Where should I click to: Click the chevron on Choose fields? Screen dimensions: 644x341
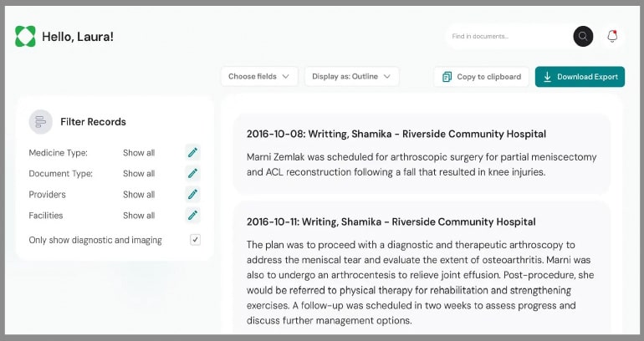285,76
